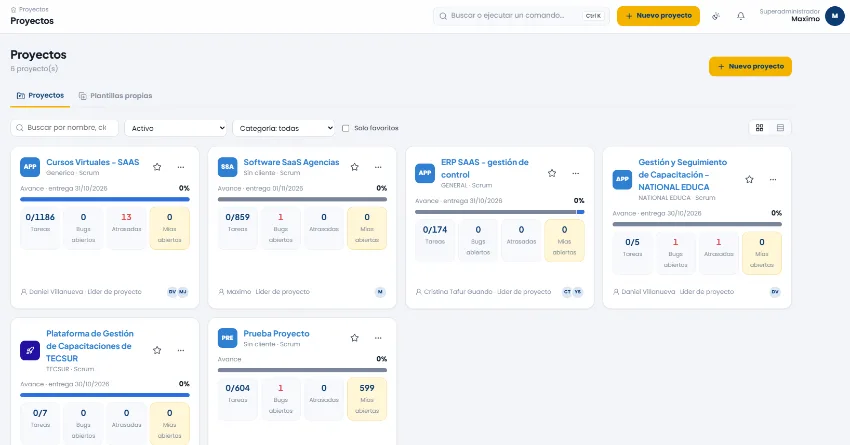The height and width of the screenshot is (445, 850).
Task: Click the Proyectos breadcrumb at top
Action: pyautogui.click(x=34, y=9)
